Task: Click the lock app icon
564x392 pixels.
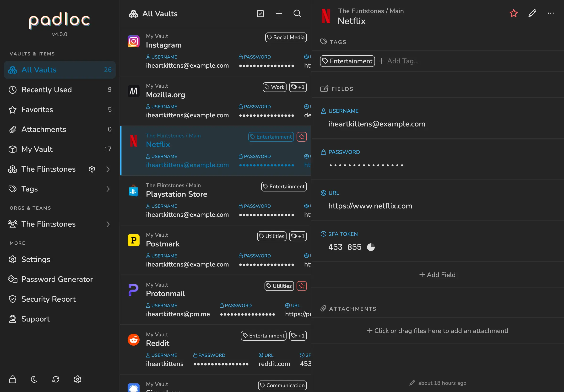Action: click(12, 379)
